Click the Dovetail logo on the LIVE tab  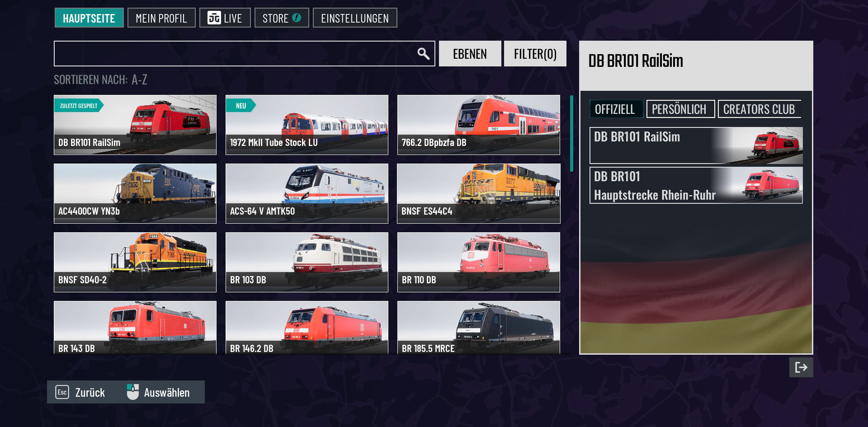coord(214,18)
